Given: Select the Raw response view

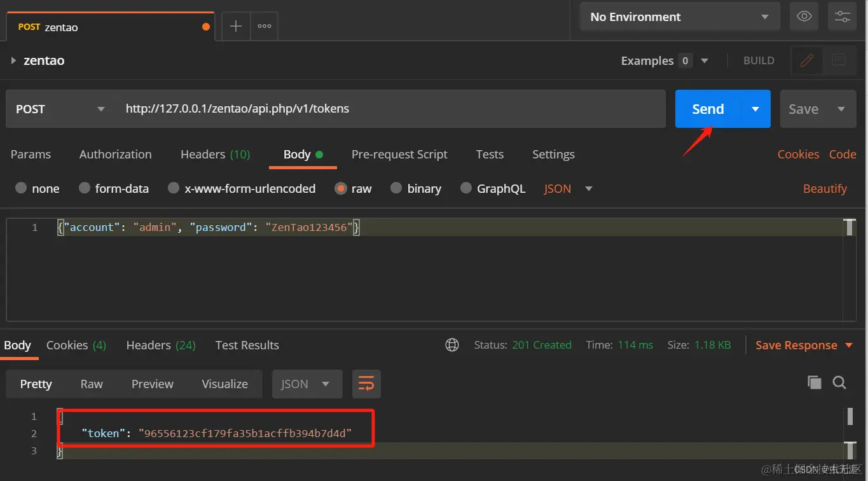Looking at the screenshot, I should click(x=92, y=384).
